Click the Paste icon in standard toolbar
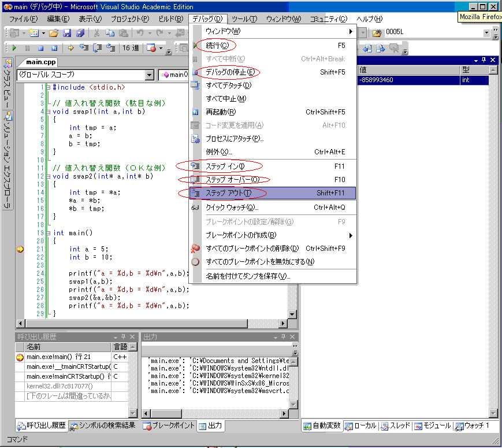 [124, 33]
